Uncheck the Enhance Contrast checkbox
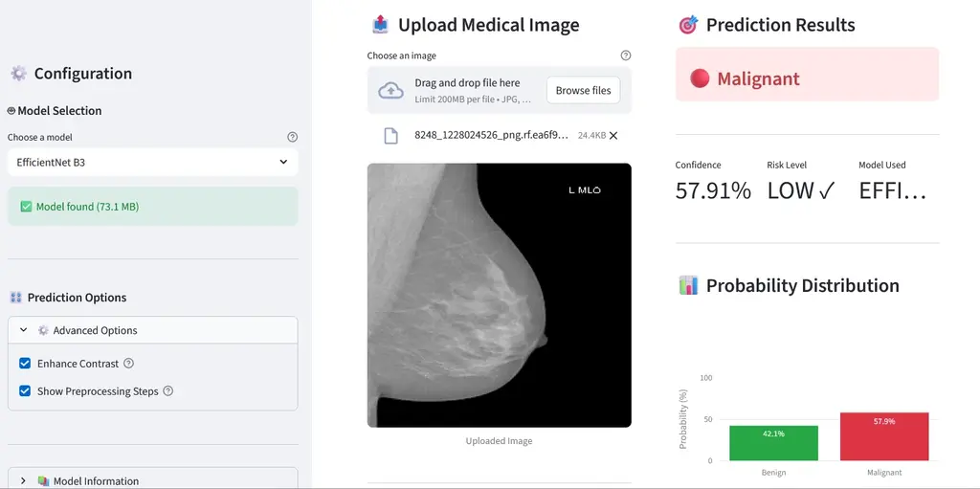980x489 pixels. coord(25,364)
